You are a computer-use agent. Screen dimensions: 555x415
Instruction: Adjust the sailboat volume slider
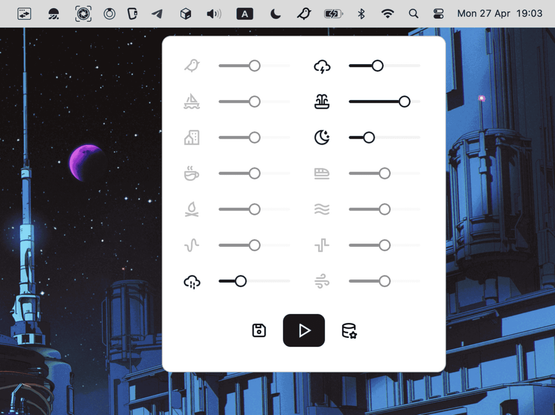(254, 102)
